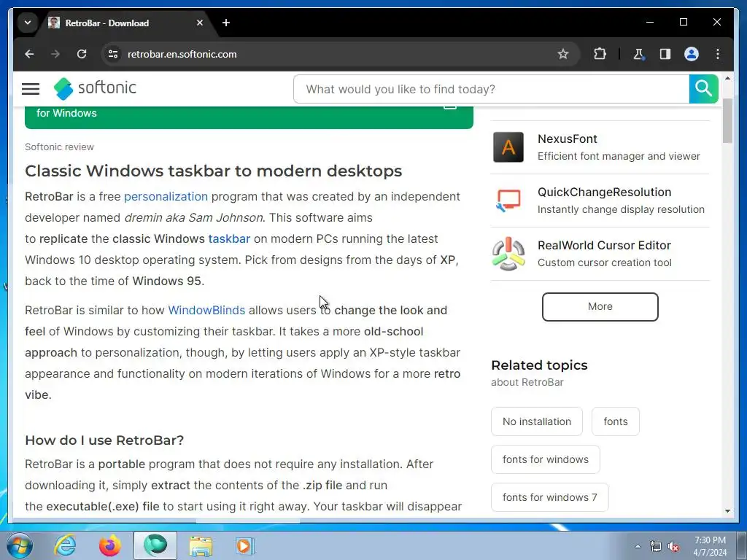The height and width of the screenshot is (560, 747).
Task: Open the Windows Start button
Action: 20,545
